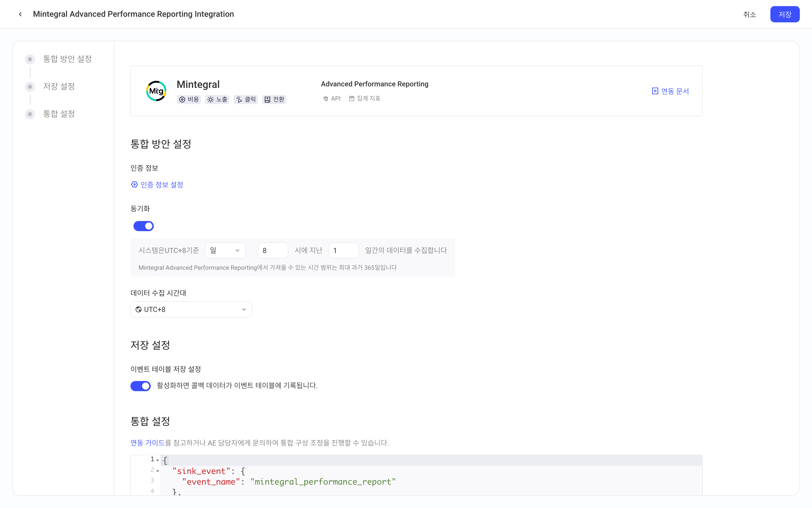The image size is (812, 508).
Task: Click the gear icon beside 인증 정보 설정
Action: click(x=134, y=184)
